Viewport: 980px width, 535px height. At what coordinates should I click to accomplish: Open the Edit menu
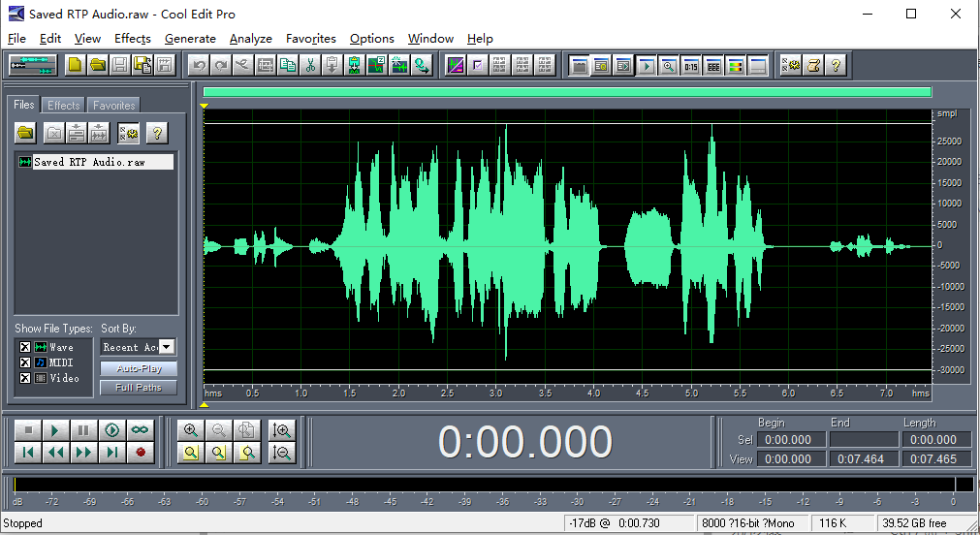[50, 39]
